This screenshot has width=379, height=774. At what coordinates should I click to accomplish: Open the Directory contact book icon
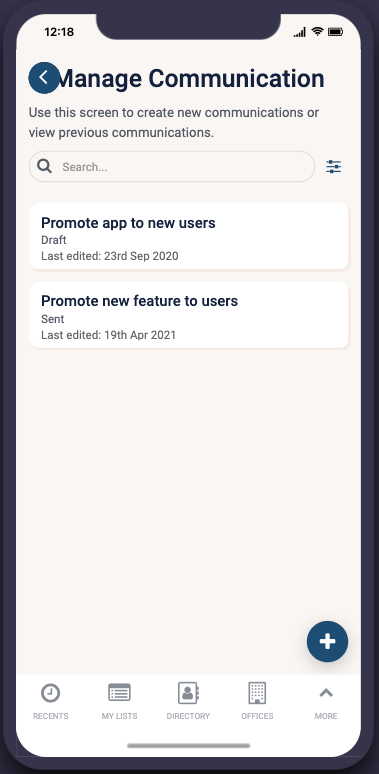188,693
